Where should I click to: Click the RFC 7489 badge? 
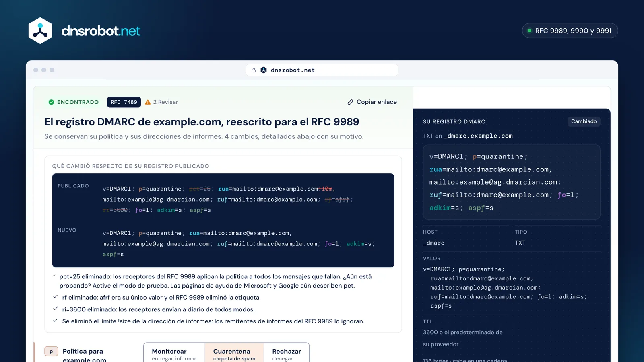(x=124, y=102)
